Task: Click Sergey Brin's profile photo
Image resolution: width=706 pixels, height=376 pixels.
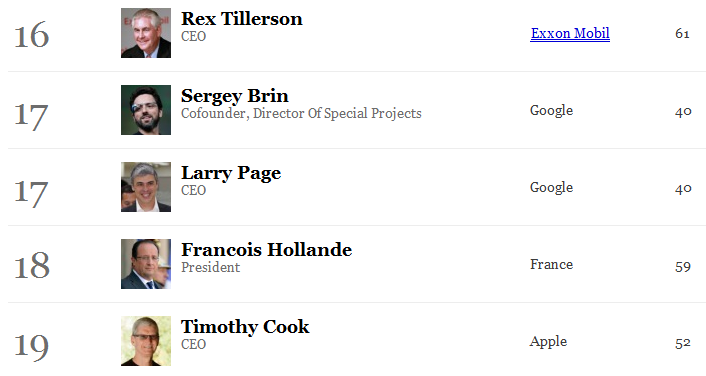Action: click(x=146, y=110)
